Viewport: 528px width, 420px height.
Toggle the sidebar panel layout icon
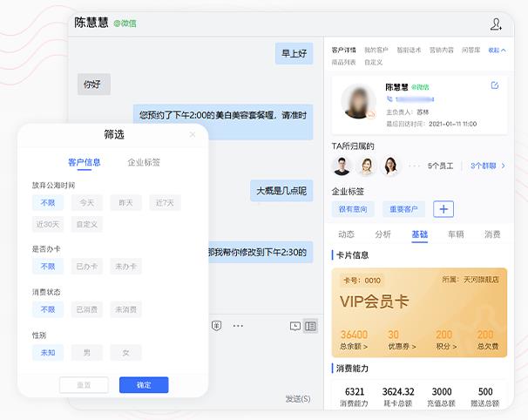point(311,326)
